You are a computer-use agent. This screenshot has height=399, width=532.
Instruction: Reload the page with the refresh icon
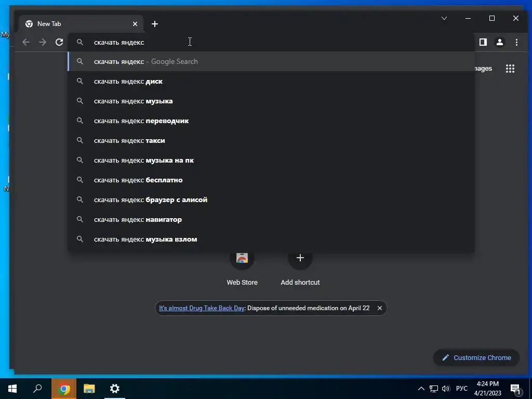59,42
